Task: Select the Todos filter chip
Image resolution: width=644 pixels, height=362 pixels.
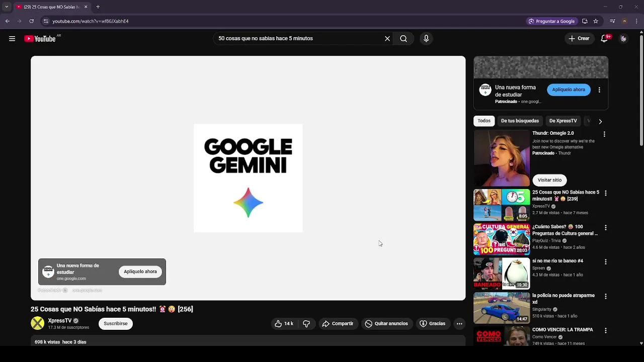Action: [484, 121]
